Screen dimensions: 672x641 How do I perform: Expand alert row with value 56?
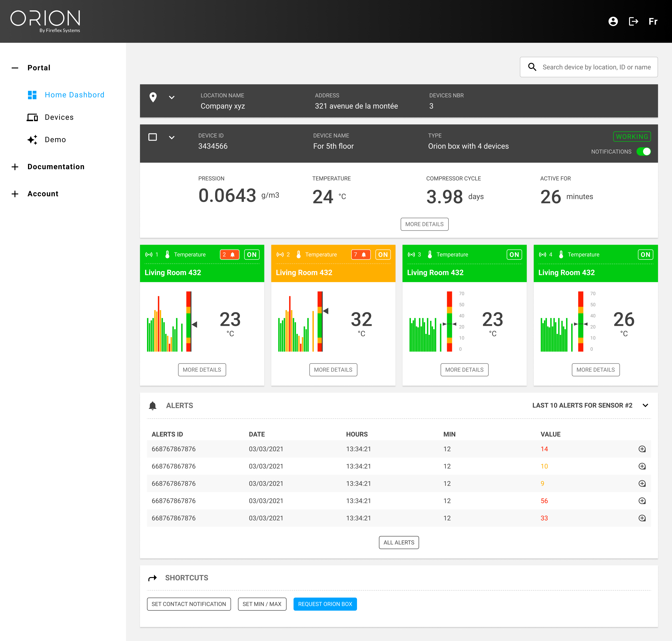point(642,501)
